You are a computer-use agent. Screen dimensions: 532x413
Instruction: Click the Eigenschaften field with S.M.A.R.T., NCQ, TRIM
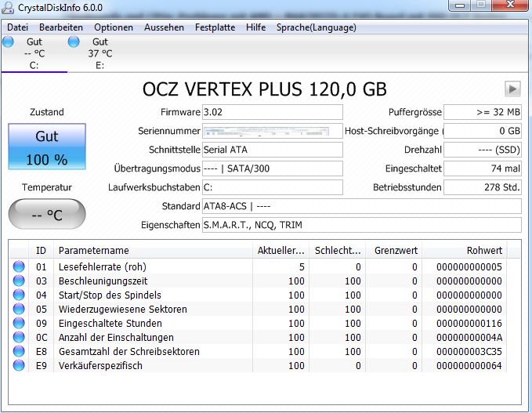tap(362, 225)
